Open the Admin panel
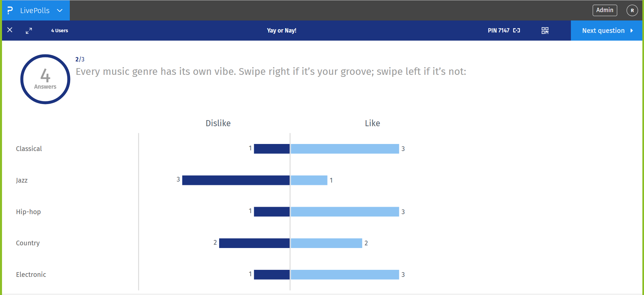The height and width of the screenshot is (295, 644). [x=605, y=10]
